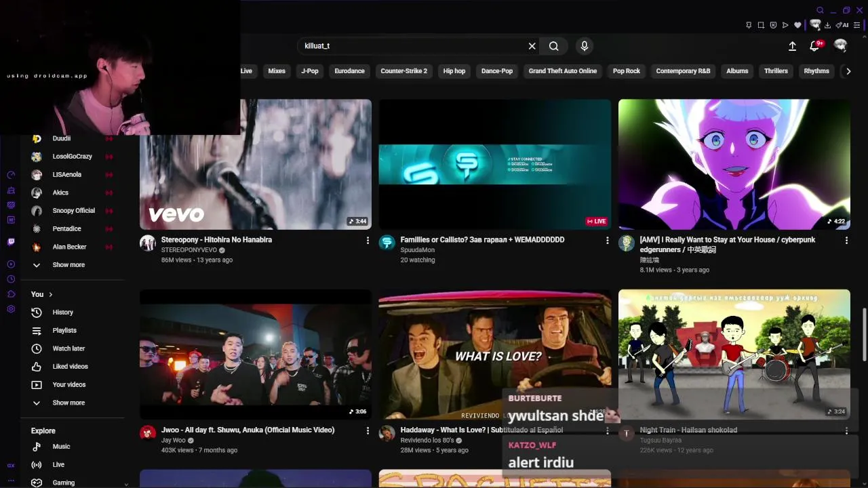Click the browser pin icon in toolbar
868x488 pixels.
click(749, 25)
